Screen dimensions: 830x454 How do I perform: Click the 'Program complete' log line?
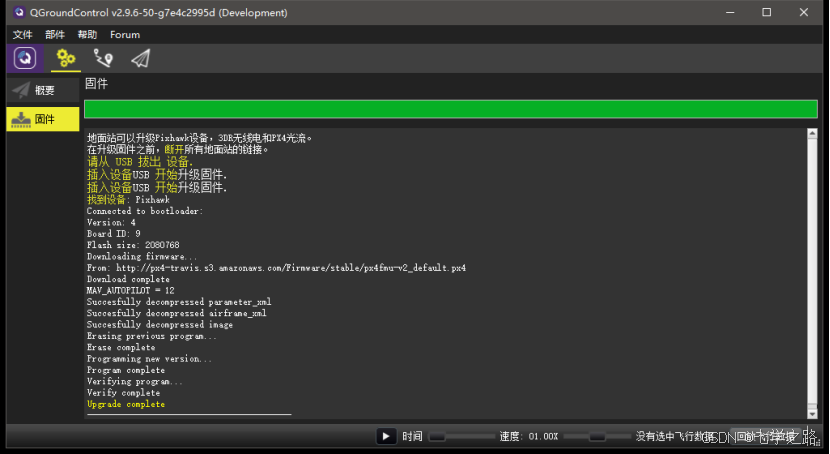(126, 370)
